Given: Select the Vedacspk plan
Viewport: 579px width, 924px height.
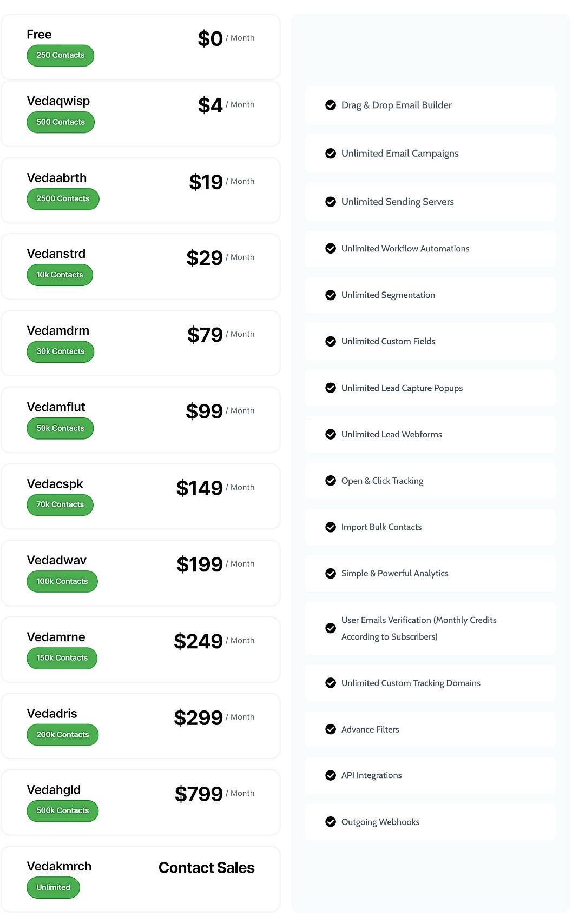Looking at the screenshot, I should (x=141, y=496).
